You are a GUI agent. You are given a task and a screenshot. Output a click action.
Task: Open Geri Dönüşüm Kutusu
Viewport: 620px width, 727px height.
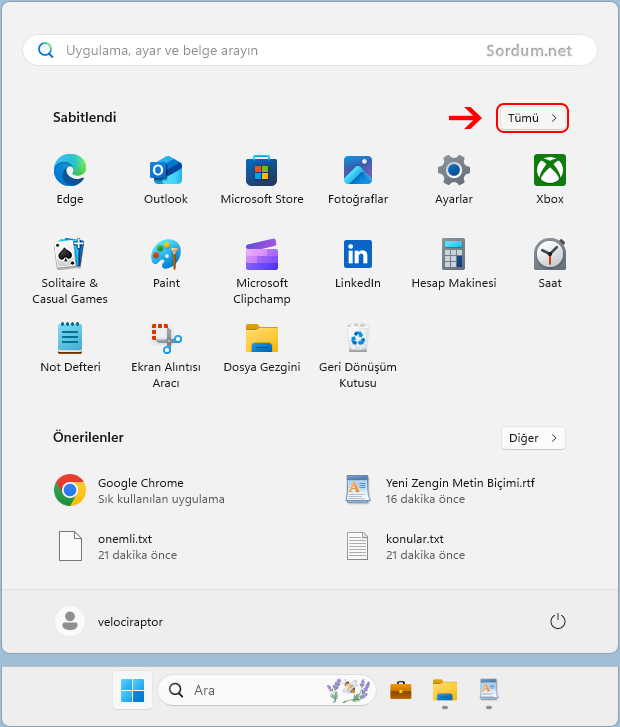(x=358, y=356)
